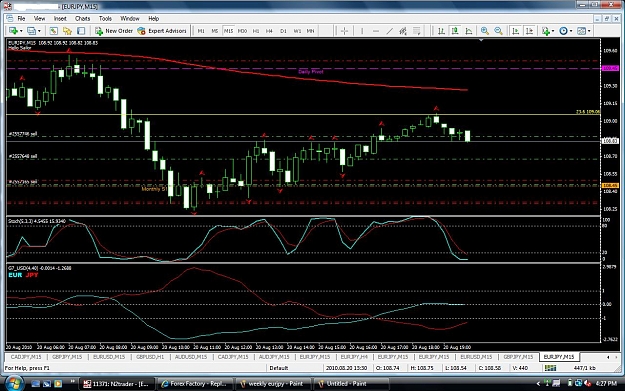Viewport: 625px width, 391px height.
Task: Switch to the EURJPY,H4 chart tab
Action: 354,357
